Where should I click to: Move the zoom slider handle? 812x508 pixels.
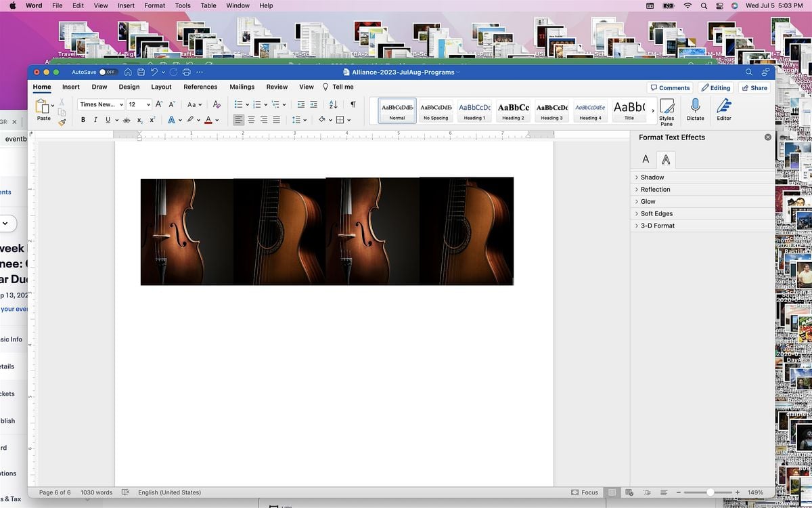pyautogui.click(x=710, y=492)
